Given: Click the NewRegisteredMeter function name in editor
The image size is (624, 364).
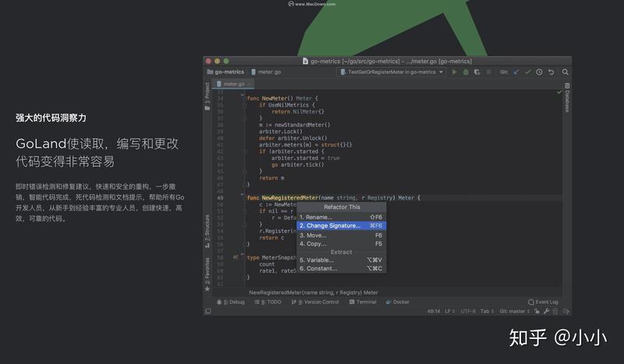Looking at the screenshot, I should (x=290, y=198).
